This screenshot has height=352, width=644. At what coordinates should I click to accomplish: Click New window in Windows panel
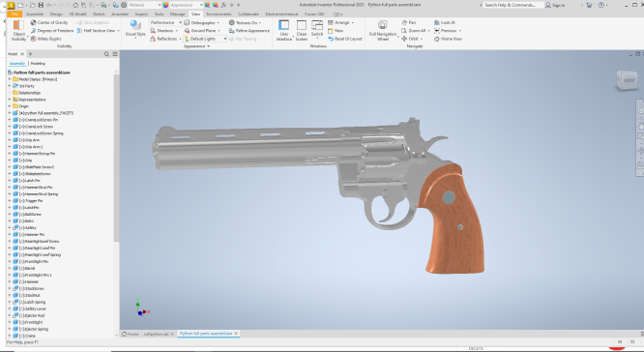tap(336, 30)
